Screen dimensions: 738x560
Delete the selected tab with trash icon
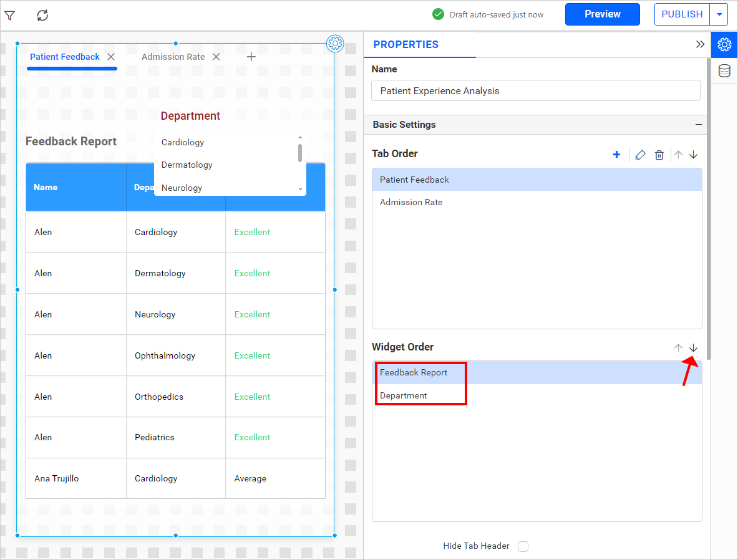659,155
